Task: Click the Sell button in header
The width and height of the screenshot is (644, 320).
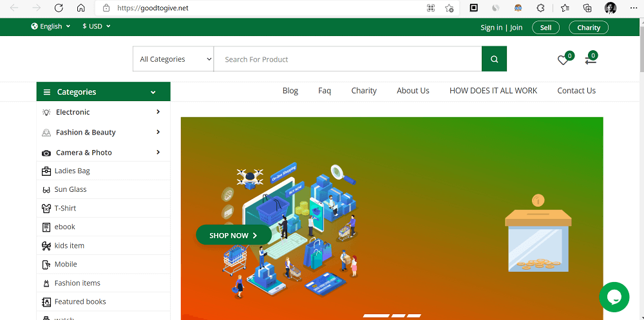Action: click(545, 28)
